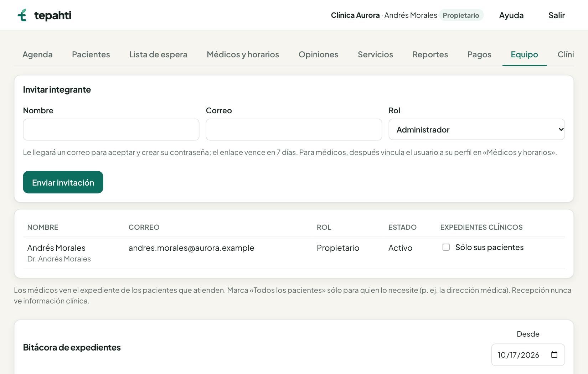The height and width of the screenshot is (374, 588).
Task: Click the Bitácora de expedientes heading
Action: click(72, 347)
